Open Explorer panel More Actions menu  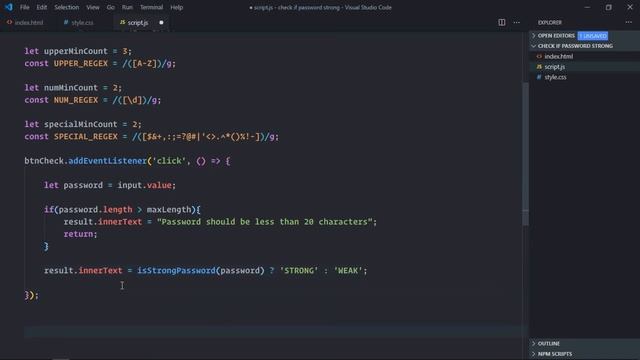[629, 22]
